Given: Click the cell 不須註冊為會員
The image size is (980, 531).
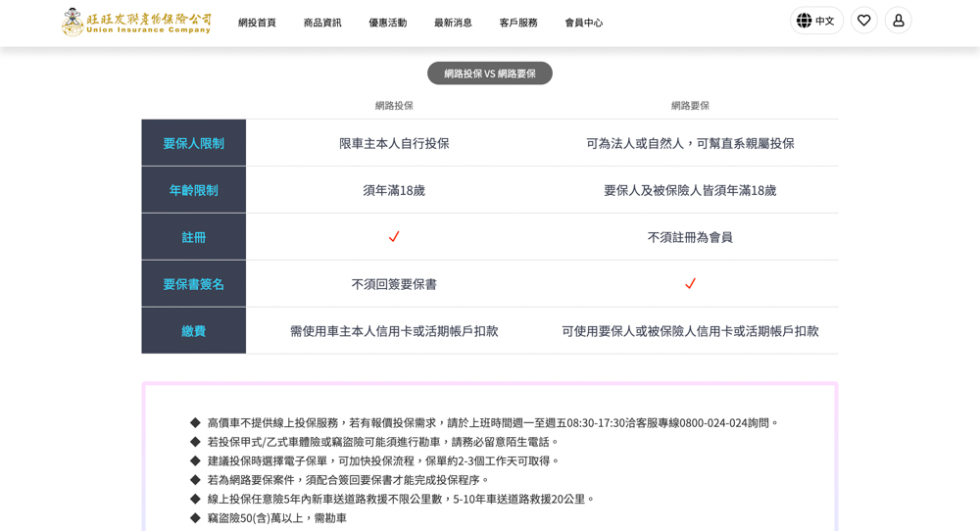Looking at the screenshot, I should [690, 237].
